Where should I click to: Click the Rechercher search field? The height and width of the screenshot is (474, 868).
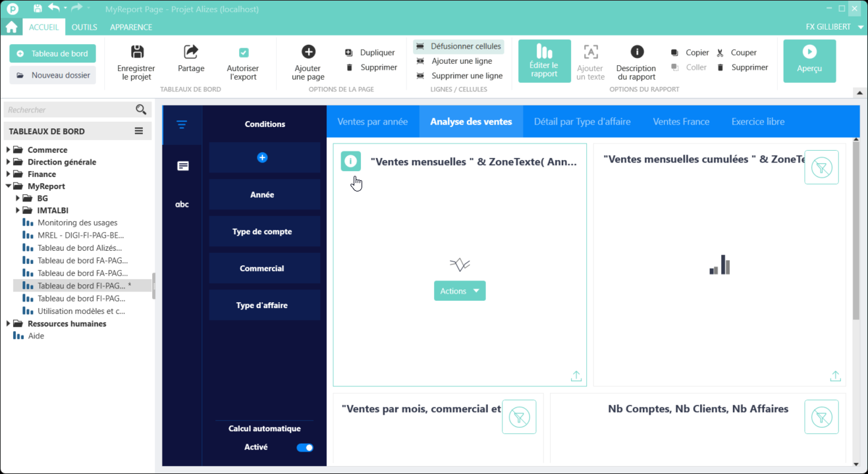pos(69,110)
